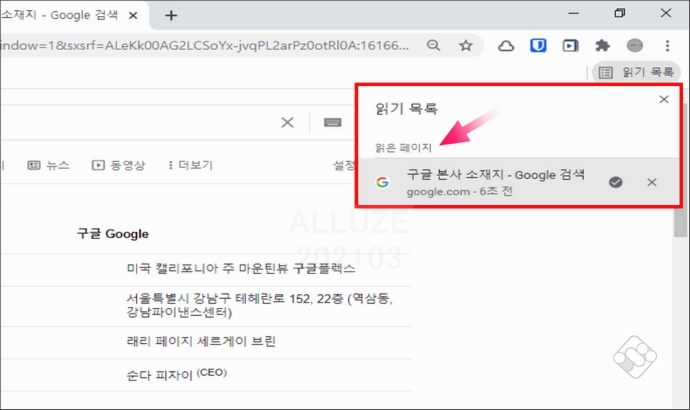Toggle the 읽기 목록 button in bookmarks bar
Screen dimensions: 690x410
(636, 72)
